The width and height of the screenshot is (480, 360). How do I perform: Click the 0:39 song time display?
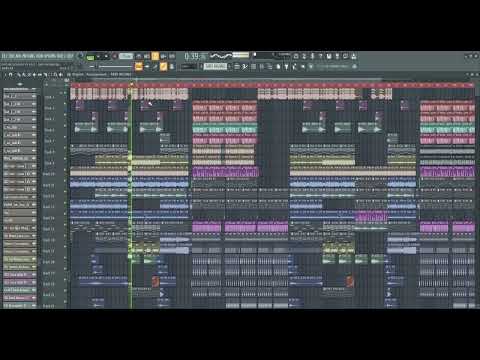(x=195, y=56)
